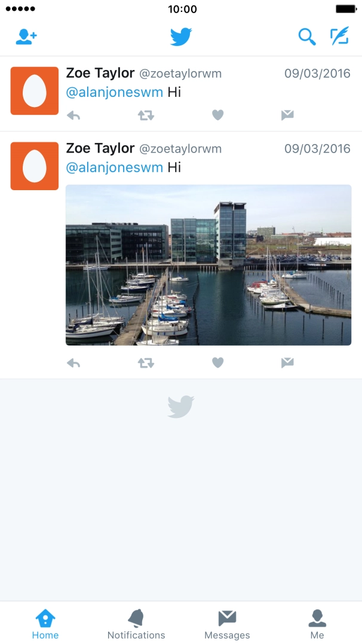This screenshot has width=362, height=644.
Task: Go to the Me profile tab
Action: tap(317, 622)
